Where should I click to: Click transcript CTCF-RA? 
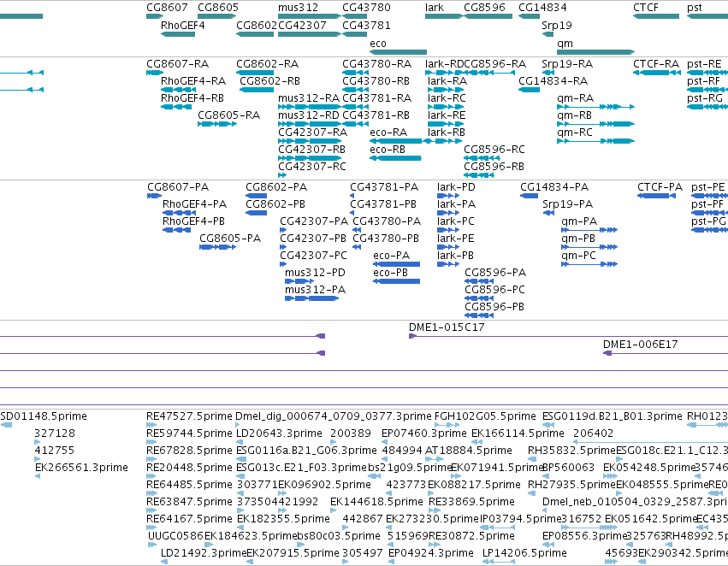[657, 73]
